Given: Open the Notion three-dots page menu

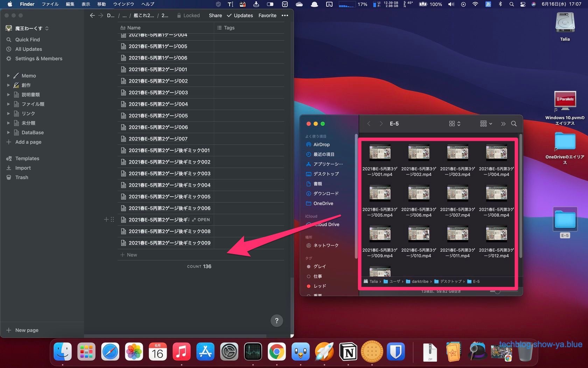Looking at the screenshot, I should pyautogui.click(x=285, y=15).
